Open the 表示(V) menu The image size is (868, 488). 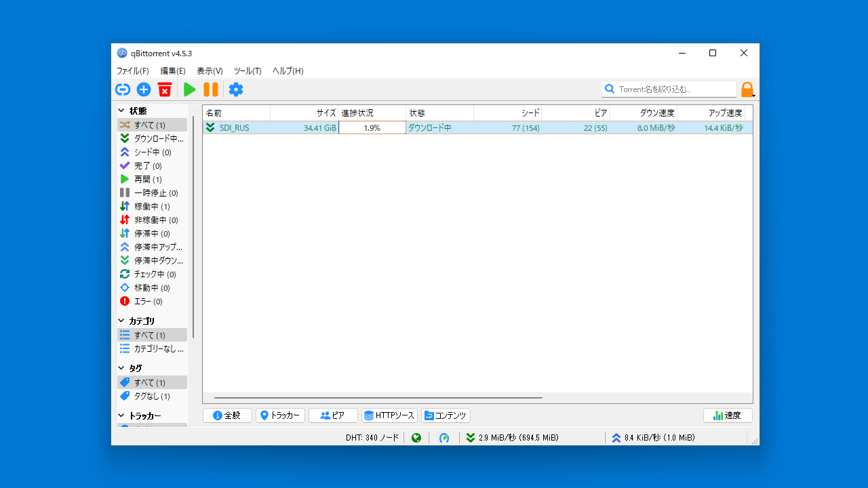[x=210, y=70]
